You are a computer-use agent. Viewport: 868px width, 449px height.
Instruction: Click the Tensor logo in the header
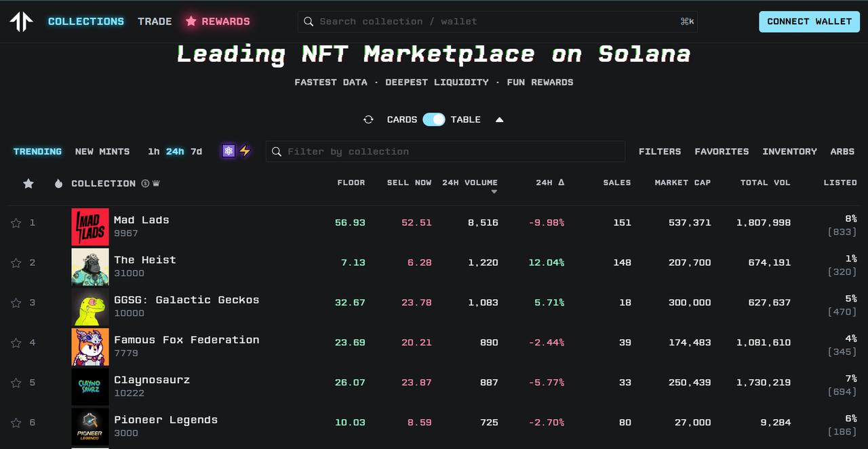21,22
